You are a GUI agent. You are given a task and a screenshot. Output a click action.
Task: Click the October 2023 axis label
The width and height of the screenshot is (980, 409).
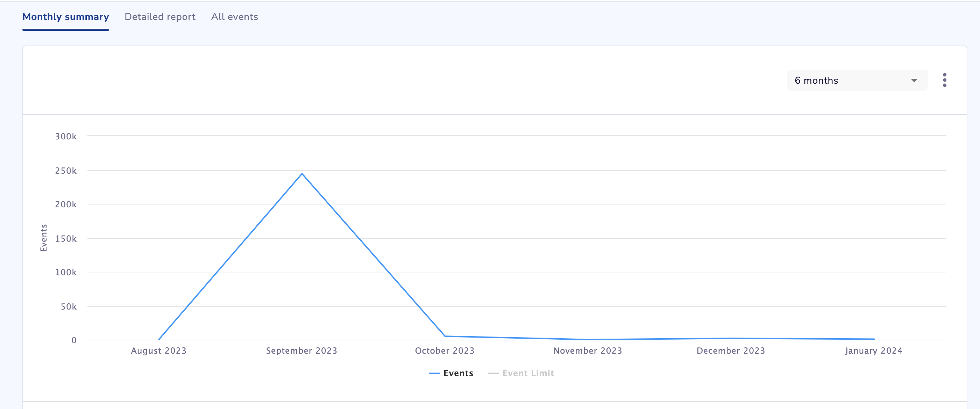pyautogui.click(x=444, y=351)
